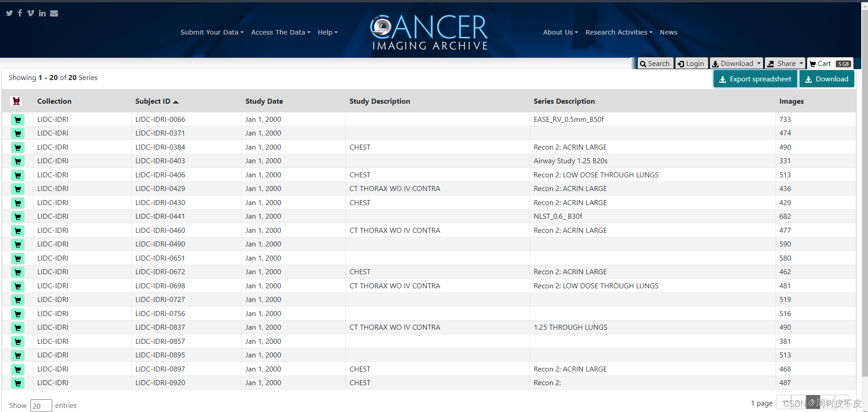Click the remove-all cart icon in table header
The width and height of the screenshot is (868, 412).
pos(16,101)
